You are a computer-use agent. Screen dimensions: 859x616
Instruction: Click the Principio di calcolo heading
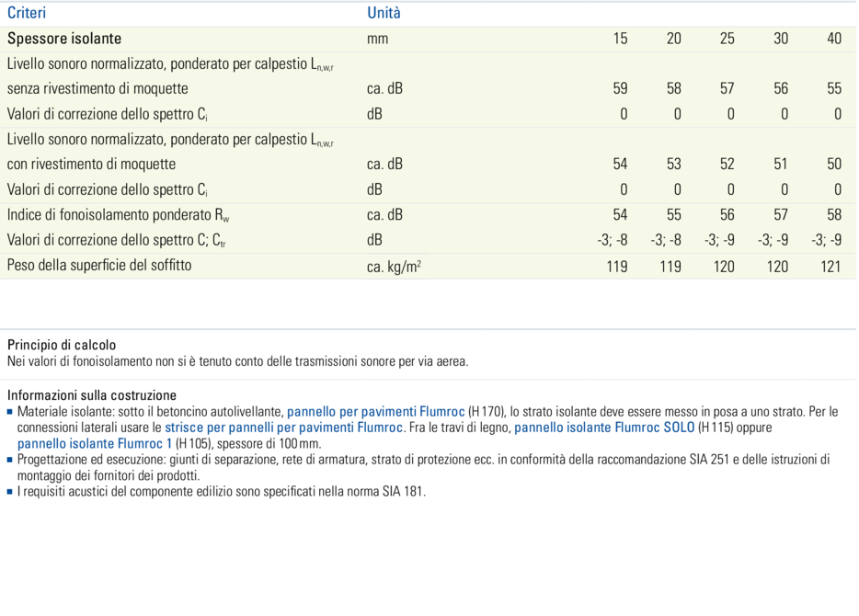click(62, 346)
